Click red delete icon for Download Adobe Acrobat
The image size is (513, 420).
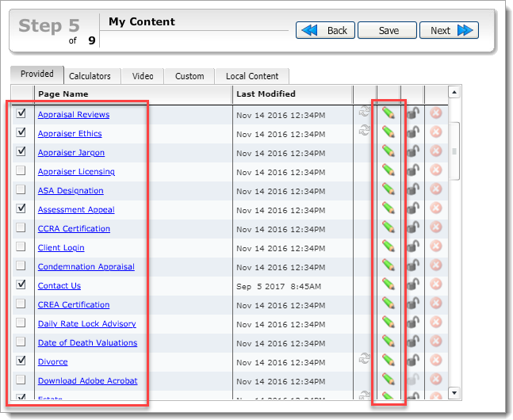click(436, 379)
